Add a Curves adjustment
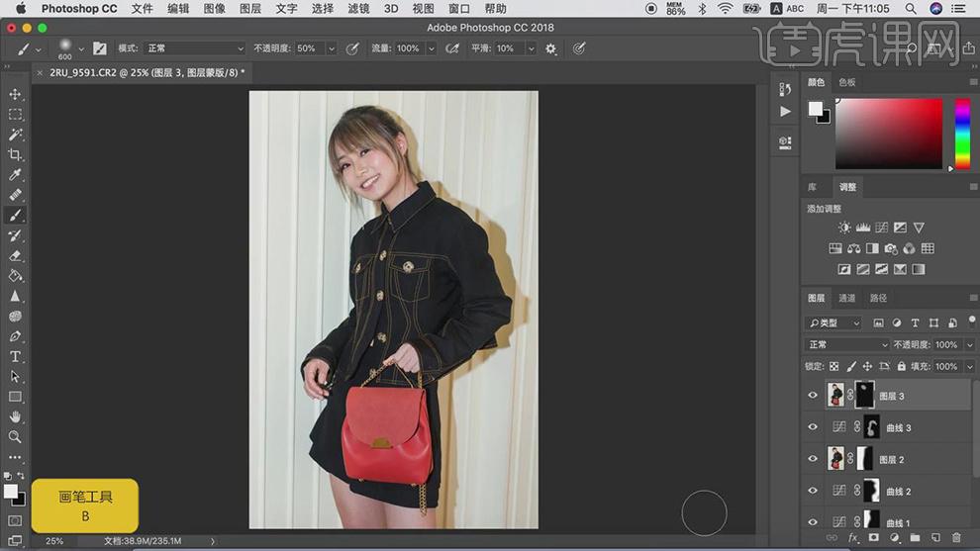 pyautogui.click(x=881, y=228)
